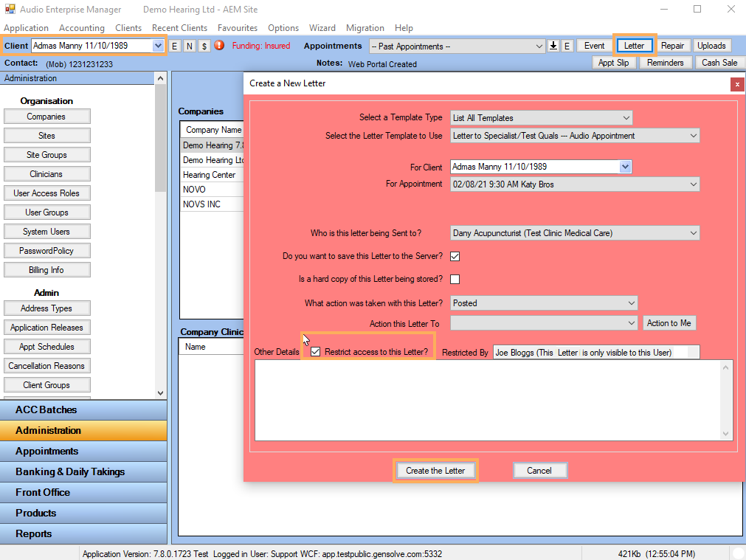Click the red funding alert icon
Viewport: 746px width, 560px height.
[x=218, y=45]
